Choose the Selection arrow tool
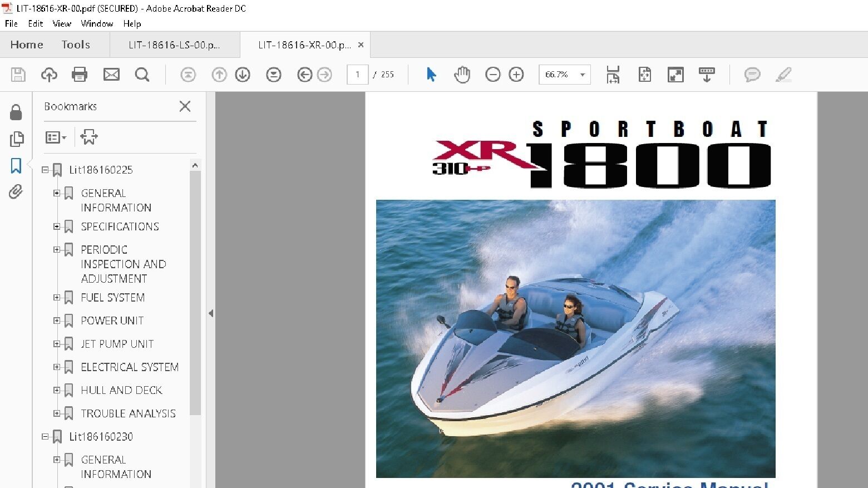The width and height of the screenshot is (868, 488). tap(431, 75)
